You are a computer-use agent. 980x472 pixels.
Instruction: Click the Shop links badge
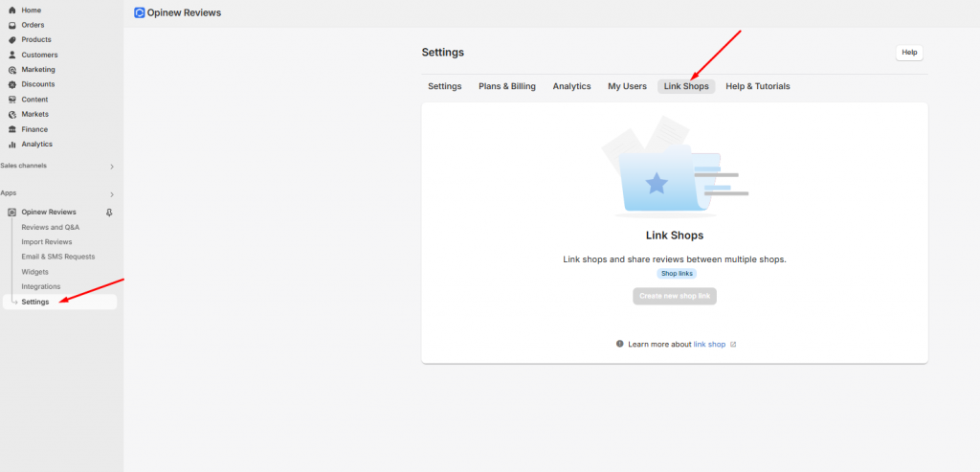[x=677, y=274]
